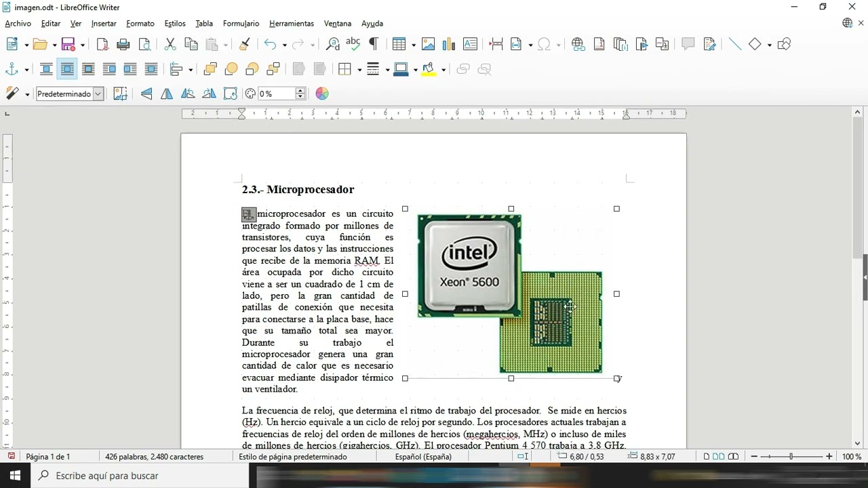Insert a comment
This screenshot has height=488, width=868.
coord(688,44)
